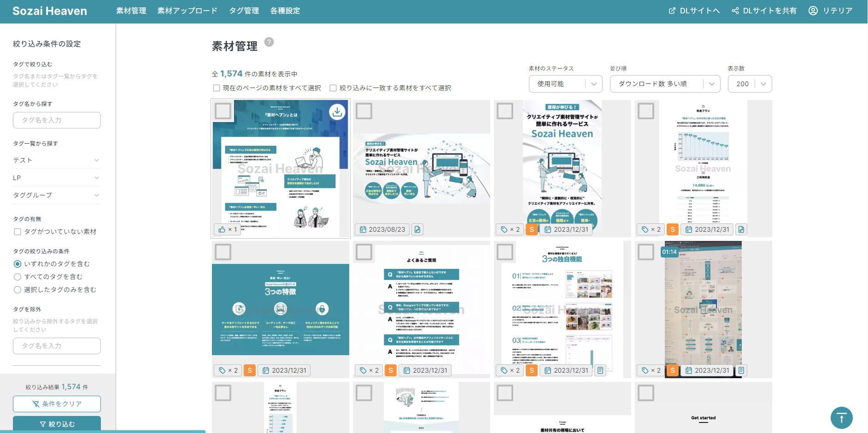Tick checkbox on 素材共有の現場において card
Image resolution: width=868 pixels, height=433 pixels.
(x=505, y=393)
